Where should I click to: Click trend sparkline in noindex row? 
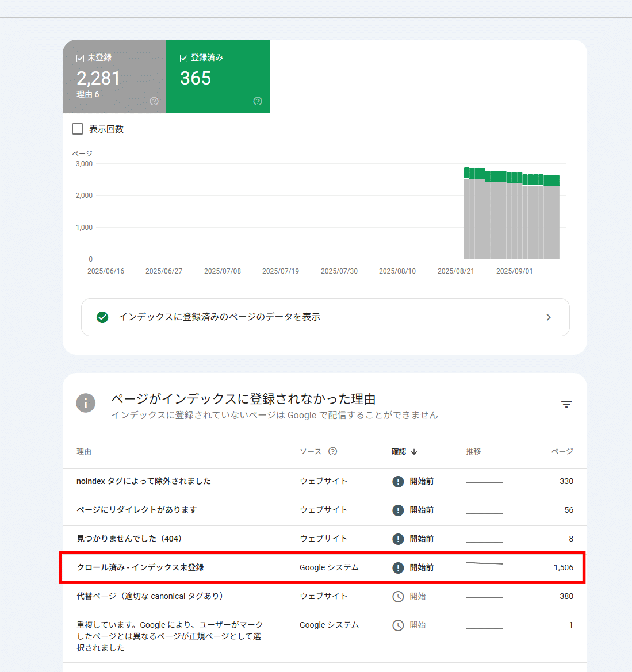[484, 482]
